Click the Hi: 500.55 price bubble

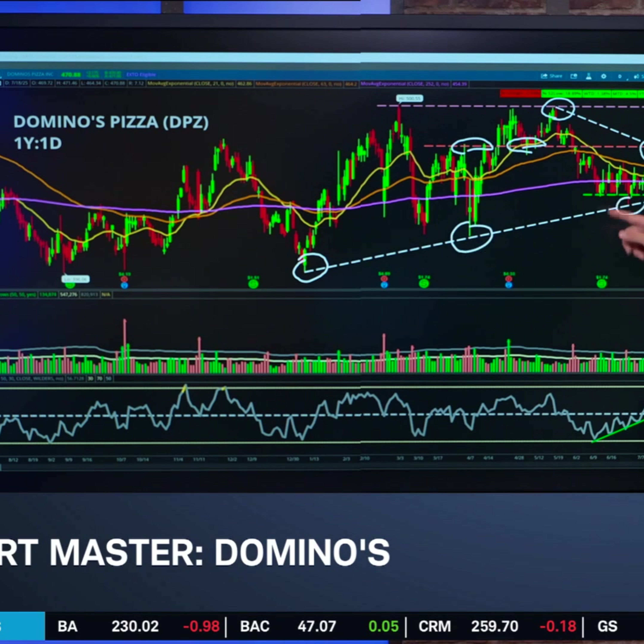coord(410,98)
